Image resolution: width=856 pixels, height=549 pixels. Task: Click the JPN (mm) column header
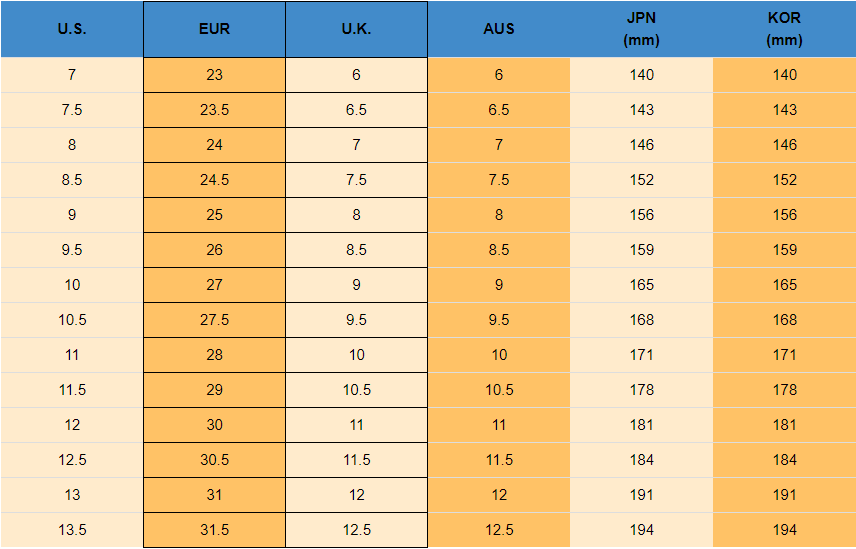[641, 29]
